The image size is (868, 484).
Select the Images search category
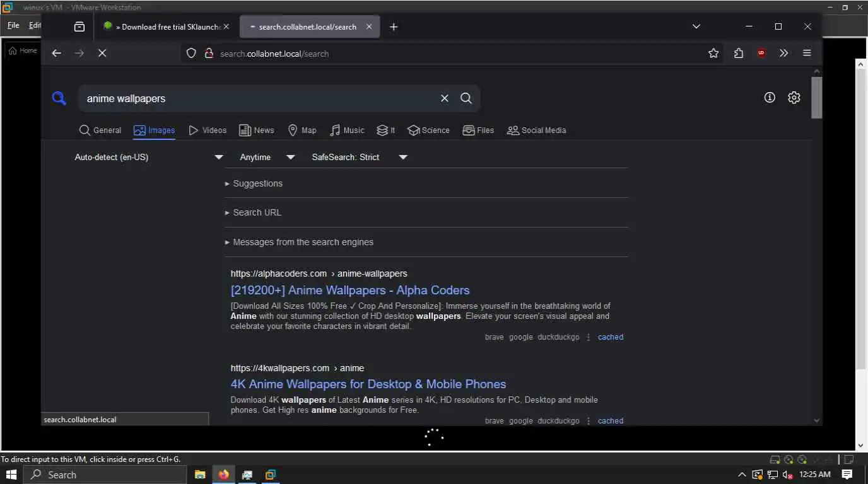click(154, 130)
